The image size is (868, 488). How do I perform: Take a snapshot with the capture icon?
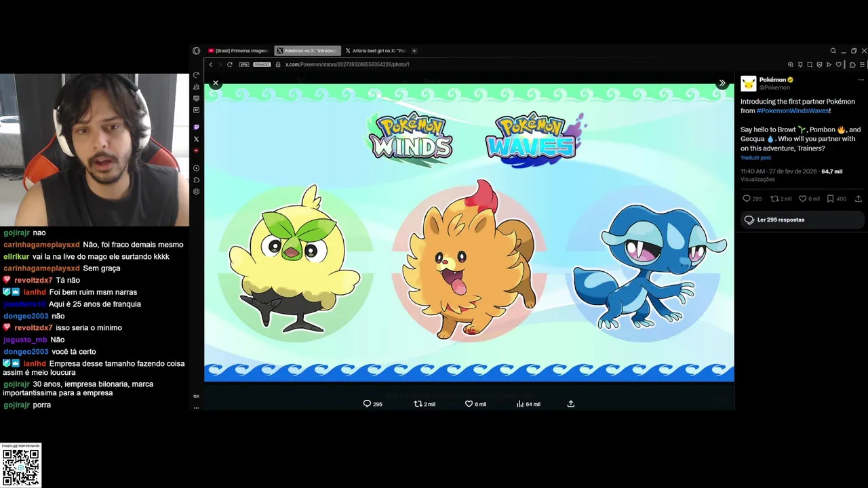810,64
